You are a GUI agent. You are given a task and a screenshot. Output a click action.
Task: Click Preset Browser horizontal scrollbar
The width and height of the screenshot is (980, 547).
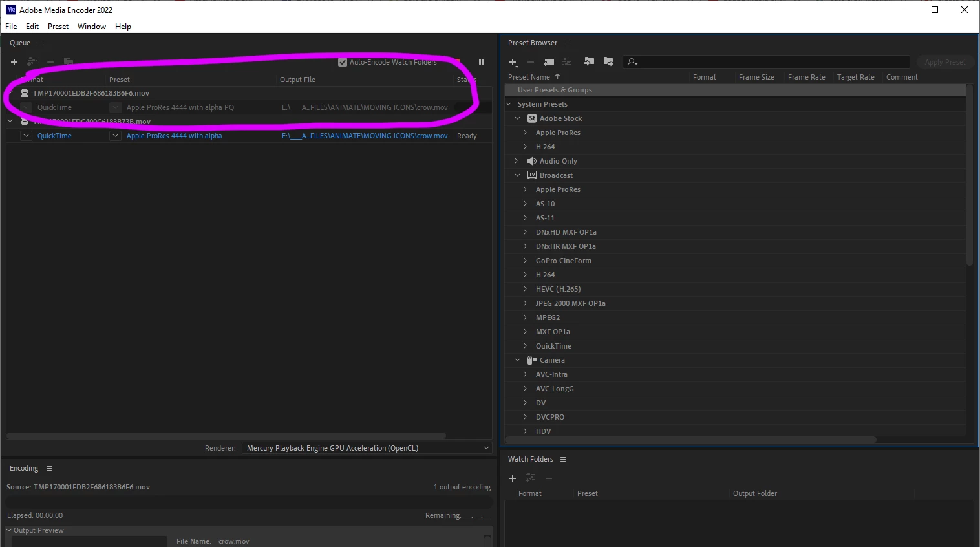pos(691,440)
